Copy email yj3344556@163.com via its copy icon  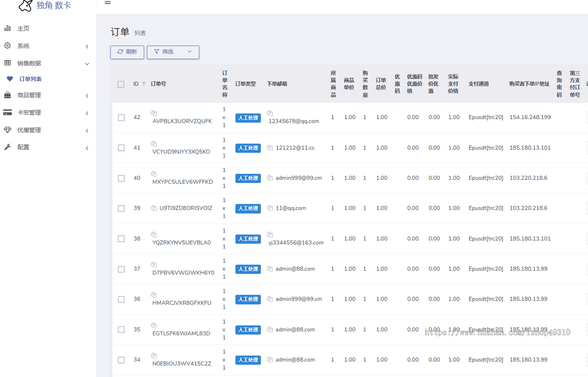pos(270,235)
